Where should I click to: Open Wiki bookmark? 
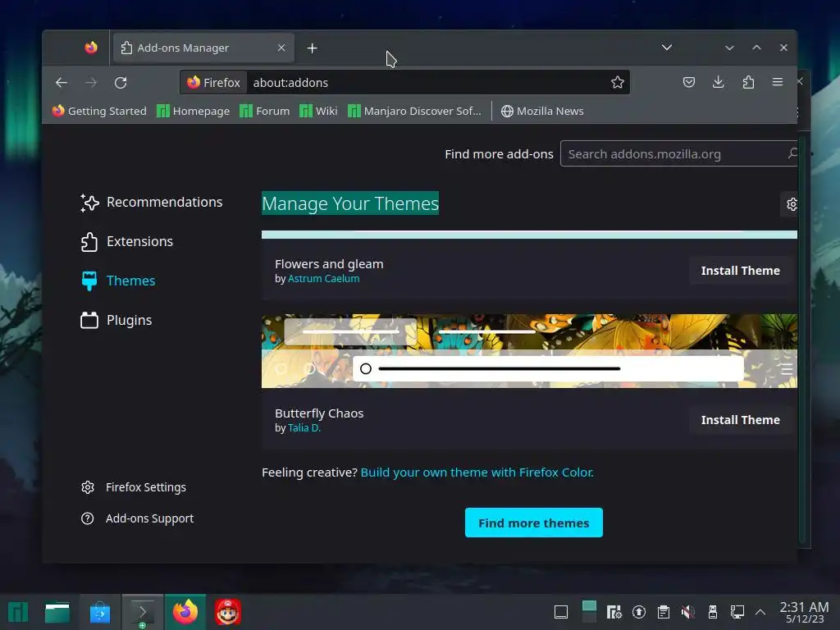318,111
